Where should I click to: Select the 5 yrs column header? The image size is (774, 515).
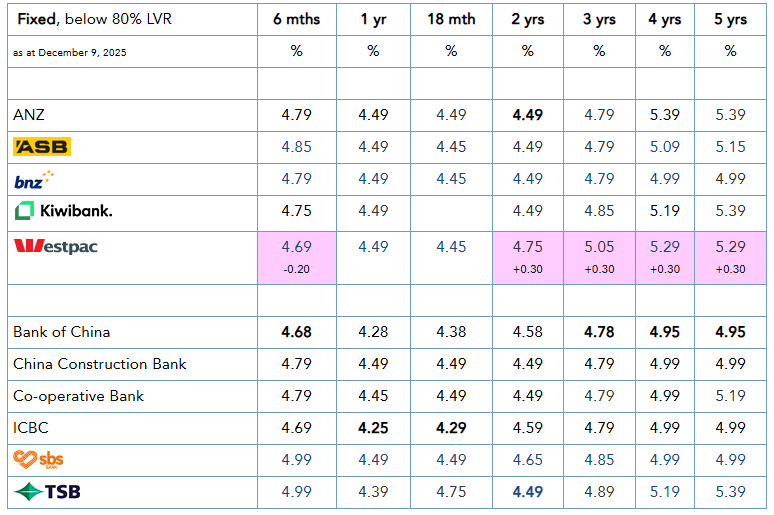(x=730, y=19)
